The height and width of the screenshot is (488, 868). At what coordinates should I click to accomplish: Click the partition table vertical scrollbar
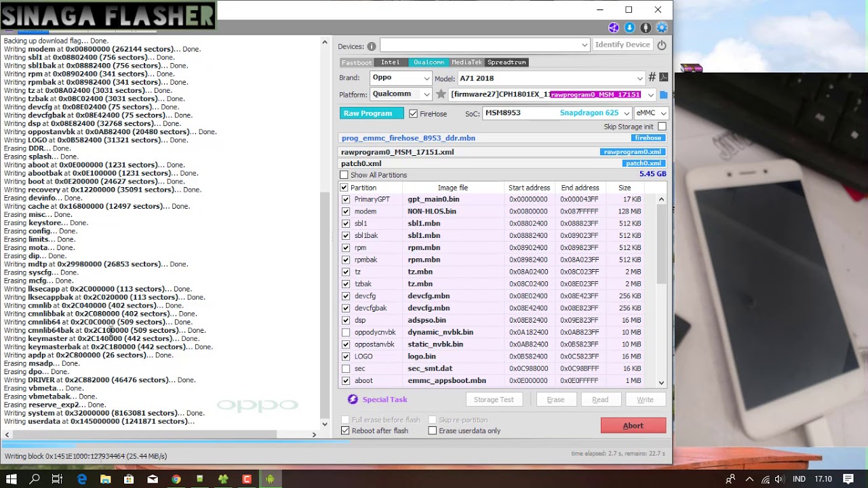coord(661,290)
